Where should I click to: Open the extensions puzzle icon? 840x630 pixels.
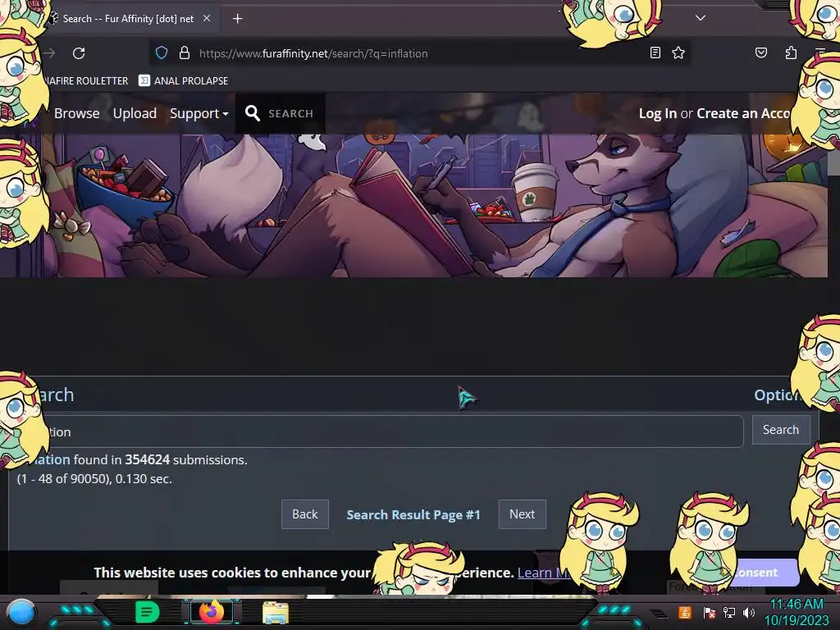click(791, 52)
